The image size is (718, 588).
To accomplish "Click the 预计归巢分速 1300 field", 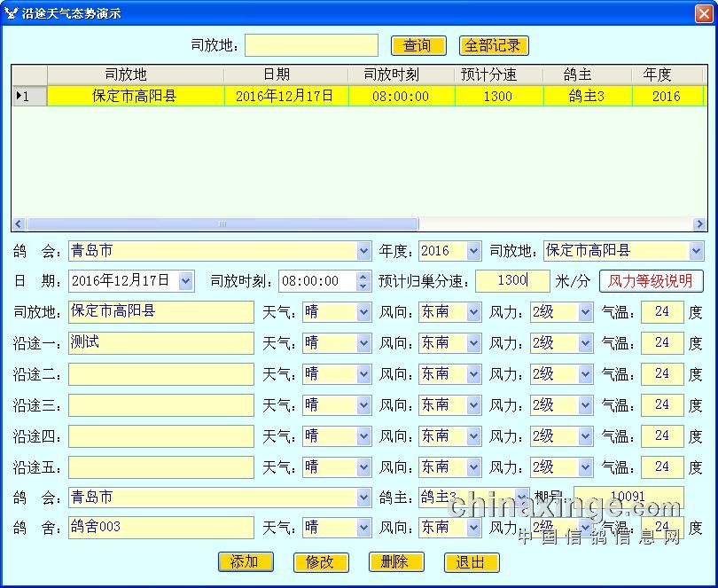I will [x=512, y=280].
